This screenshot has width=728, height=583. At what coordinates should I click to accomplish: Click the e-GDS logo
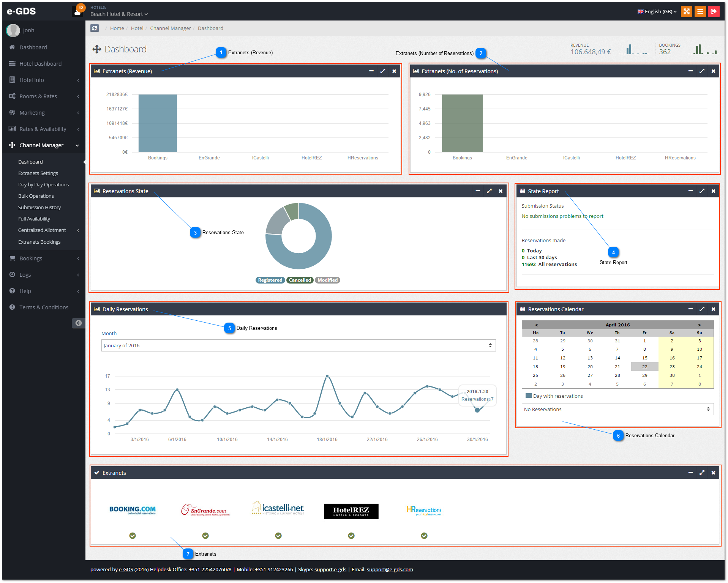tap(22, 11)
